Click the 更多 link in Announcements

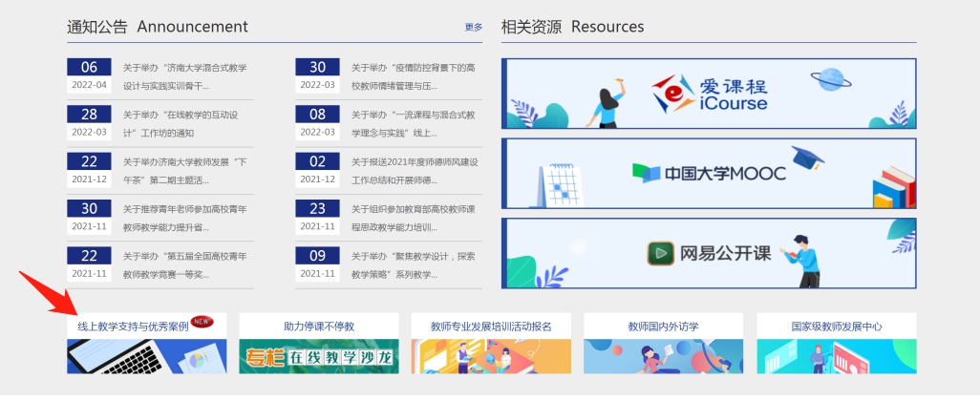(474, 28)
